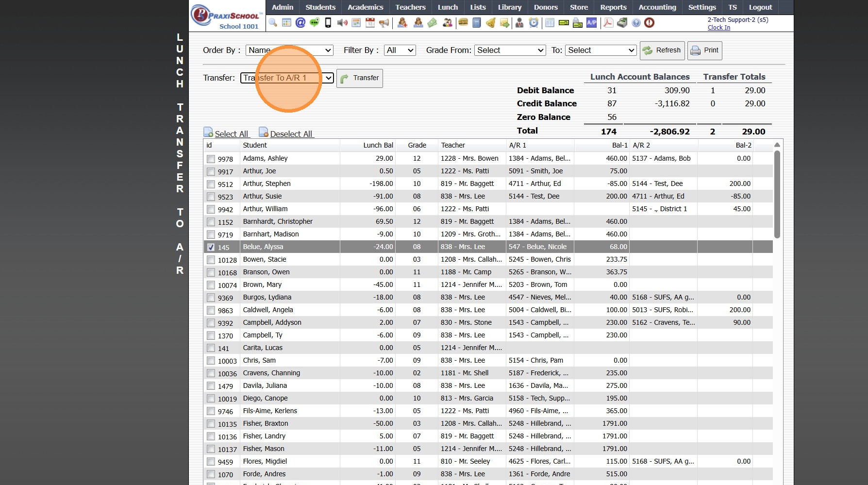Open the yellow check icon
This screenshot has height=485, width=868.
tap(564, 23)
